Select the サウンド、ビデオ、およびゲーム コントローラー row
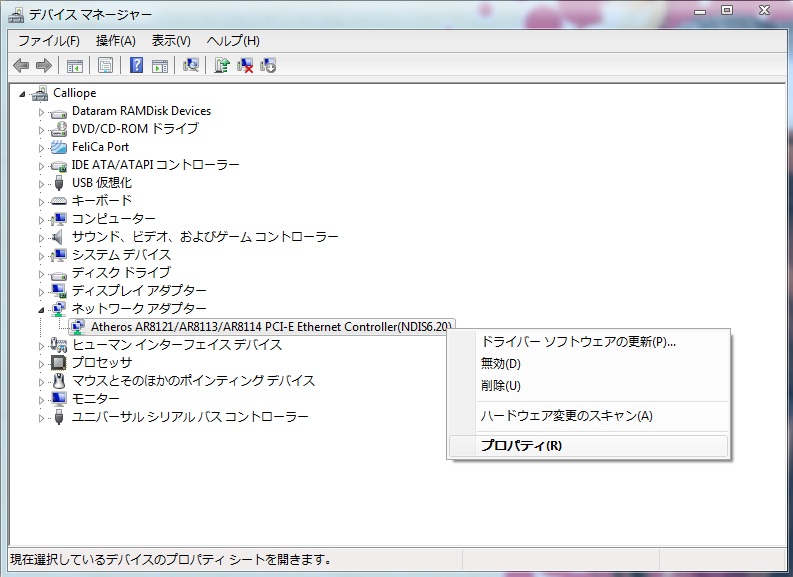 [x=205, y=237]
